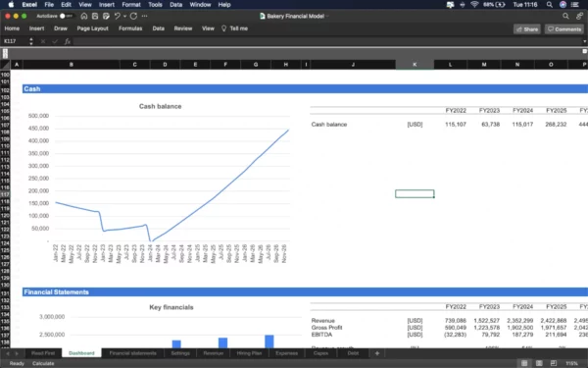The height and width of the screenshot is (368, 588).
Task: Click the Name Box stepper arrows
Action: tap(31, 41)
